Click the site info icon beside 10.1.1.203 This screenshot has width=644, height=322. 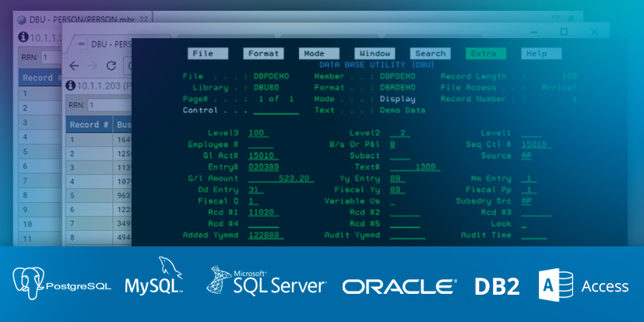pyautogui.click(x=70, y=85)
